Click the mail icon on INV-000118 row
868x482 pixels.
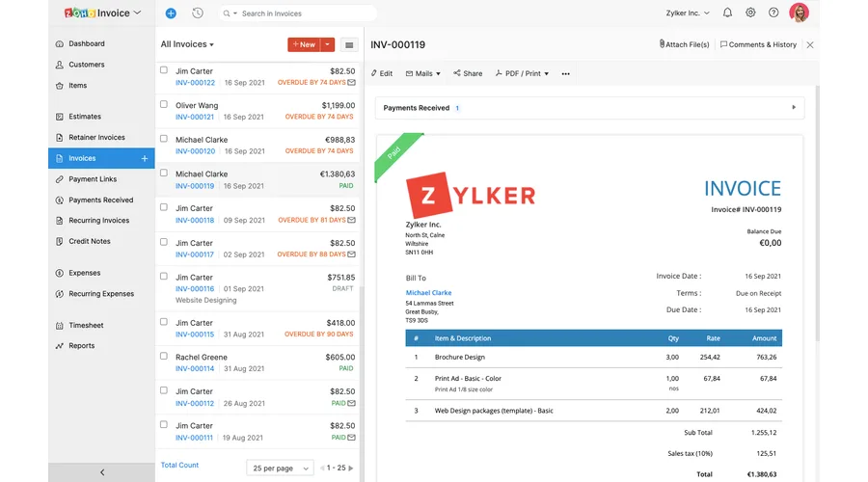pyautogui.click(x=351, y=220)
